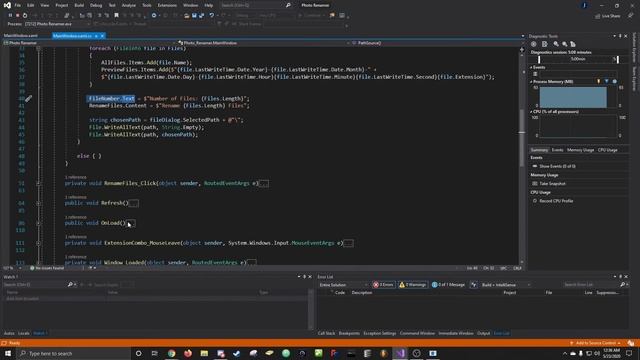This screenshot has height=360, width=640.
Task: Click the export diagnostics report icon
Action: (x=544, y=44)
